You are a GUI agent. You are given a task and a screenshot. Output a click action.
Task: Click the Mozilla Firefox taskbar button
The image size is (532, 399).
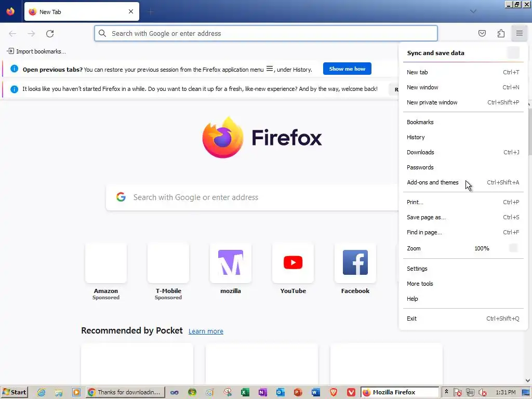[400, 392]
